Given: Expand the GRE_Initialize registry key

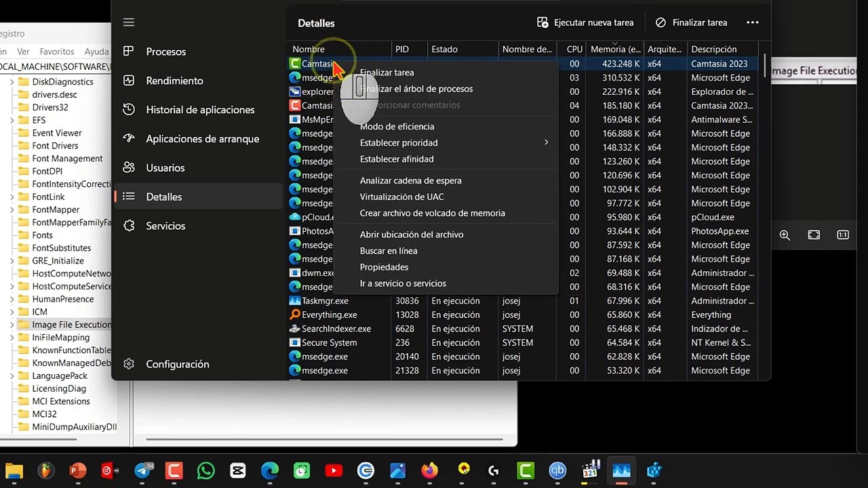Looking at the screenshot, I should click(x=12, y=261).
